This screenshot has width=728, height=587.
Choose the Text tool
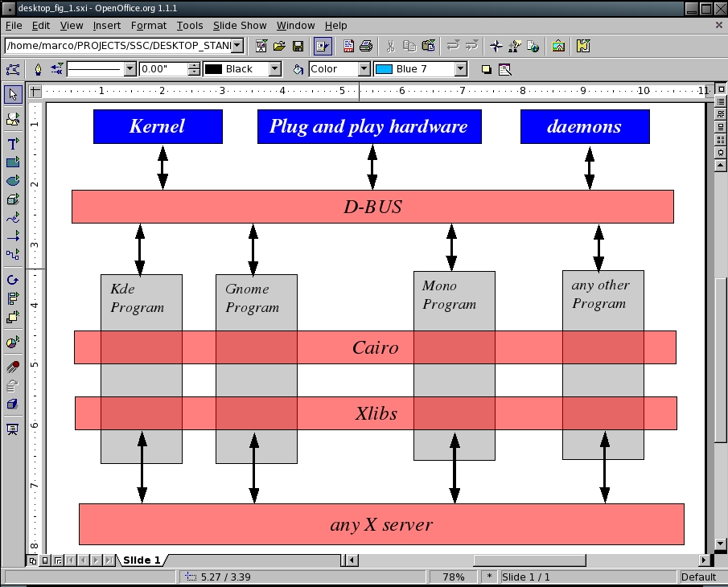tap(12, 144)
